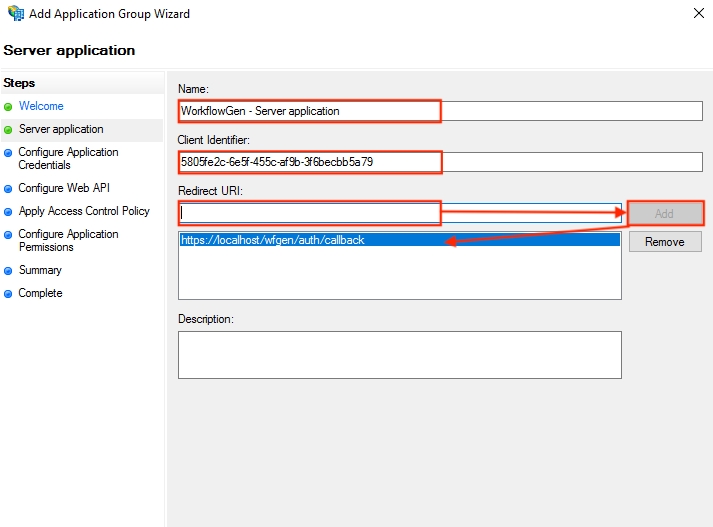The width and height of the screenshot is (713, 527).
Task: Click the wizard icon in title bar
Action: pos(15,14)
